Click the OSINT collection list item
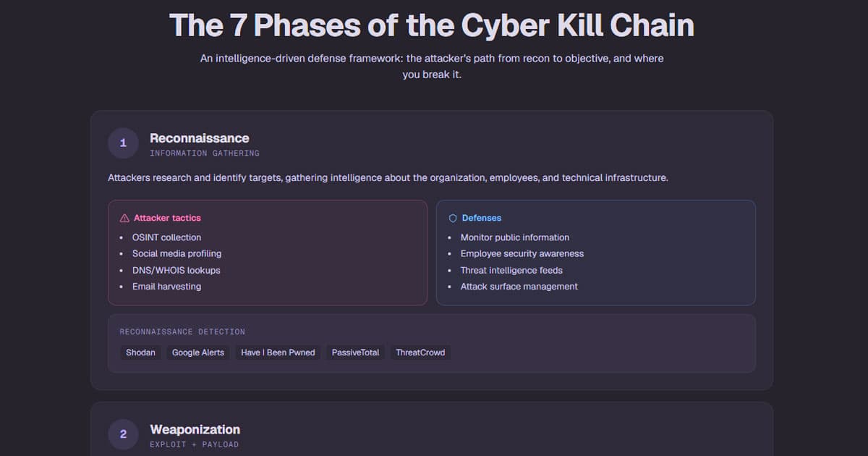The height and width of the screenshot is (456, 868). pyautogui.click(x=166, y=237)
